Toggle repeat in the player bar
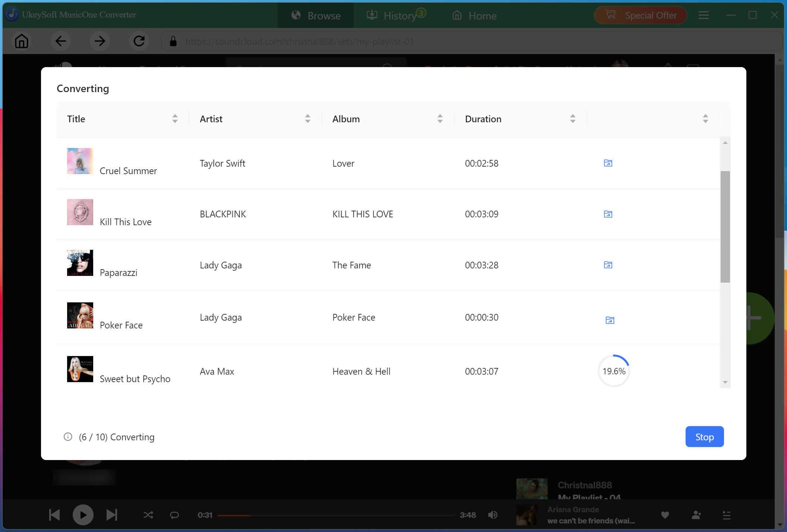The height and width of the screenshot is (532, 787). pyautogui.click(x=174, y=515)
